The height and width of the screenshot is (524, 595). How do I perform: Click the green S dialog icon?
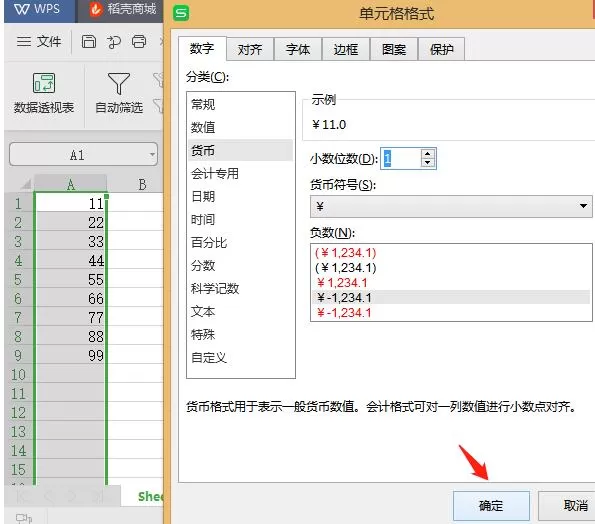click(x=181, y=13)
